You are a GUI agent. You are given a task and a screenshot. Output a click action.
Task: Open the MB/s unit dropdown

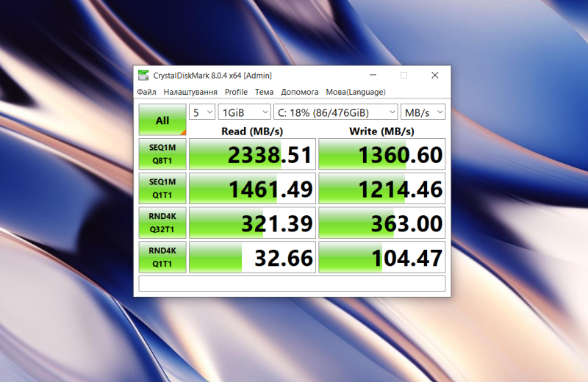[x=423, y=112]
